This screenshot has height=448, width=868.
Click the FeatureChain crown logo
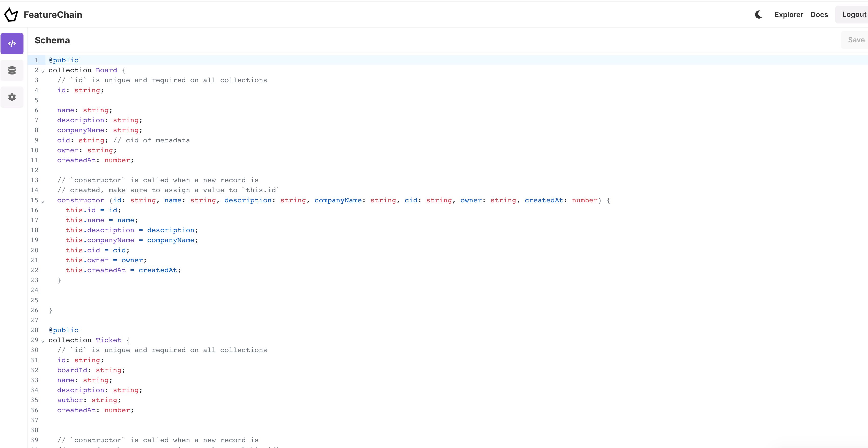coord(11,15)
